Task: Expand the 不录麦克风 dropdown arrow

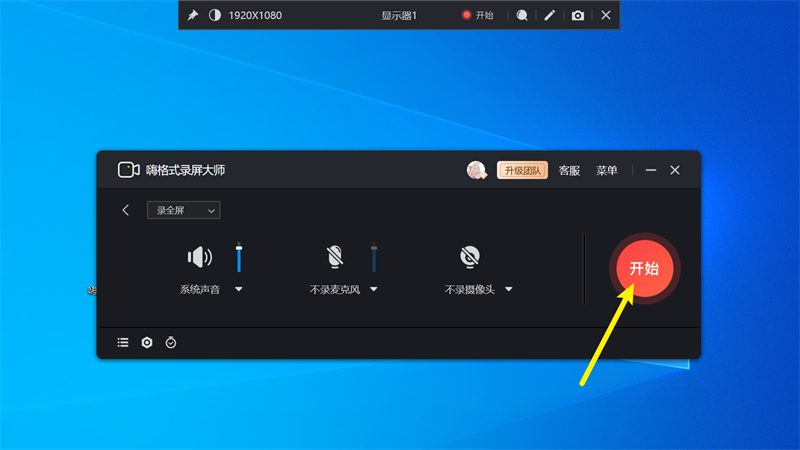Action: 373,289
